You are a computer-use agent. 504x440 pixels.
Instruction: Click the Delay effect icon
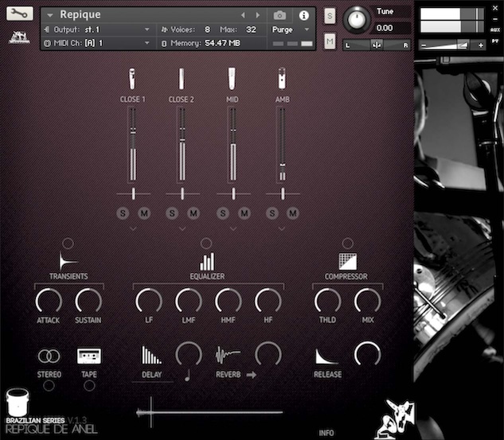coord(151,356)
